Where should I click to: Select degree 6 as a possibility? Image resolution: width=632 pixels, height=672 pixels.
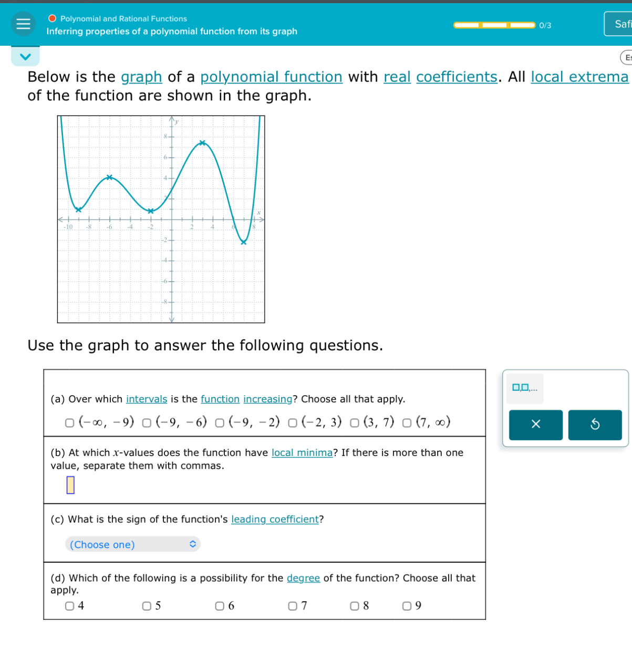pyautogui.click(x=220, y=606)
